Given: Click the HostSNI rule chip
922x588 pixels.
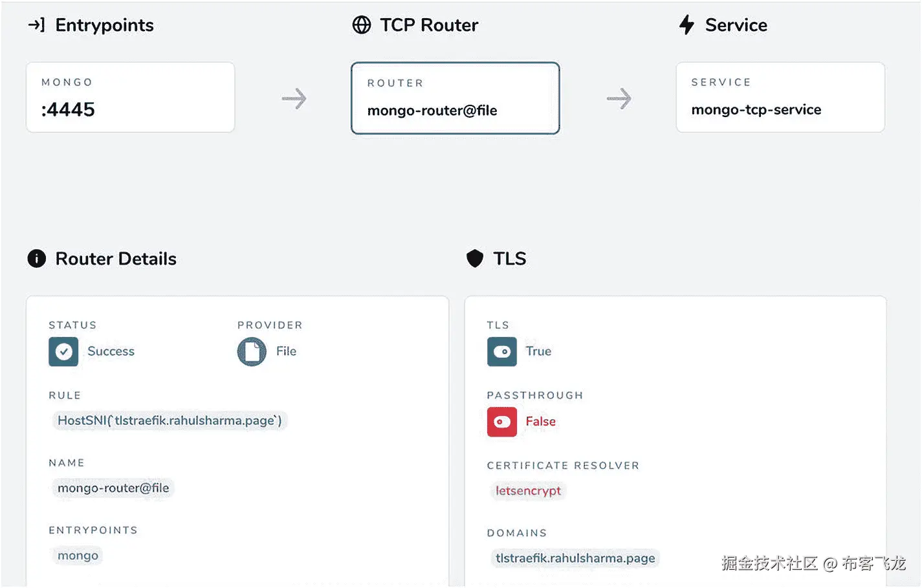Looking at the screenshot, I should 170,420.
